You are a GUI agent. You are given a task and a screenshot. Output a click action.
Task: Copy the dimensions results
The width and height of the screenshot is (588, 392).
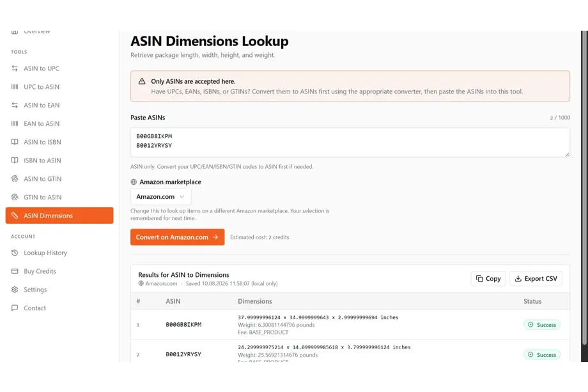click(488, 278)
